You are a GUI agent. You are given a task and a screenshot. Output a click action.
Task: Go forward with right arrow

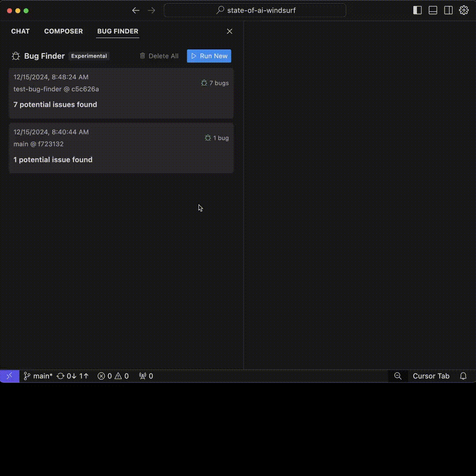coord(151,11)
